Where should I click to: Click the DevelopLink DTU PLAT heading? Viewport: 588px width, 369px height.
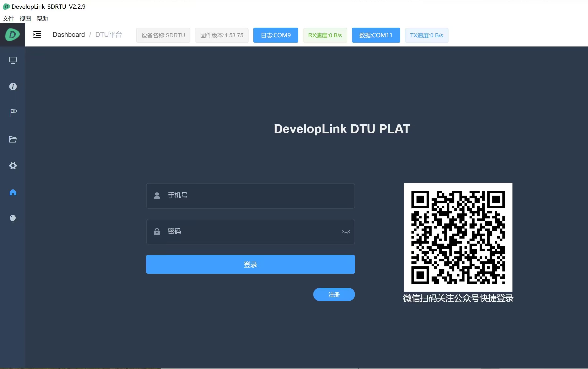(x=342, y=129)
